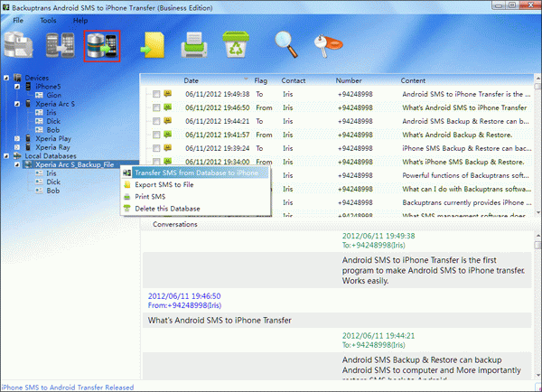Image resolution: width=542 pixels, height=392 pixels.
Task: Click the highlighted database-to-iPhone transfer icon
Action: [101, 46]
